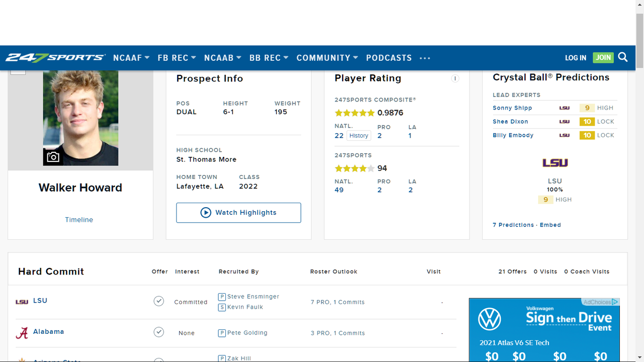Open Alabama school link
Screen dimensions: 644x362
(x=48, y=332)
